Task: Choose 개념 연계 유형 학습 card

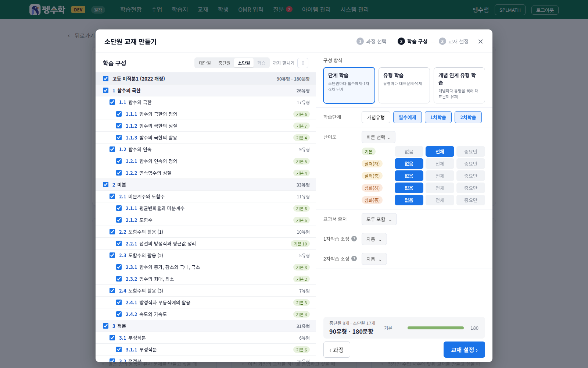Action: (459, 85)
